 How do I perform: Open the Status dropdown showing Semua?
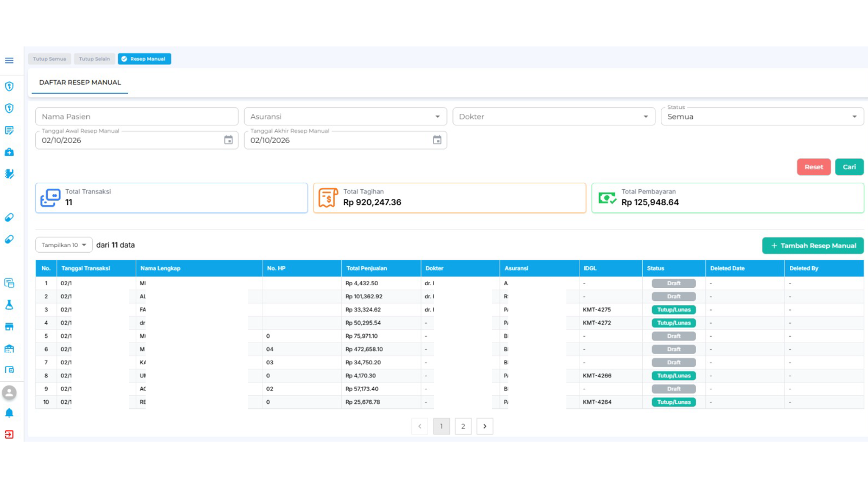click(x=762, y=117)
